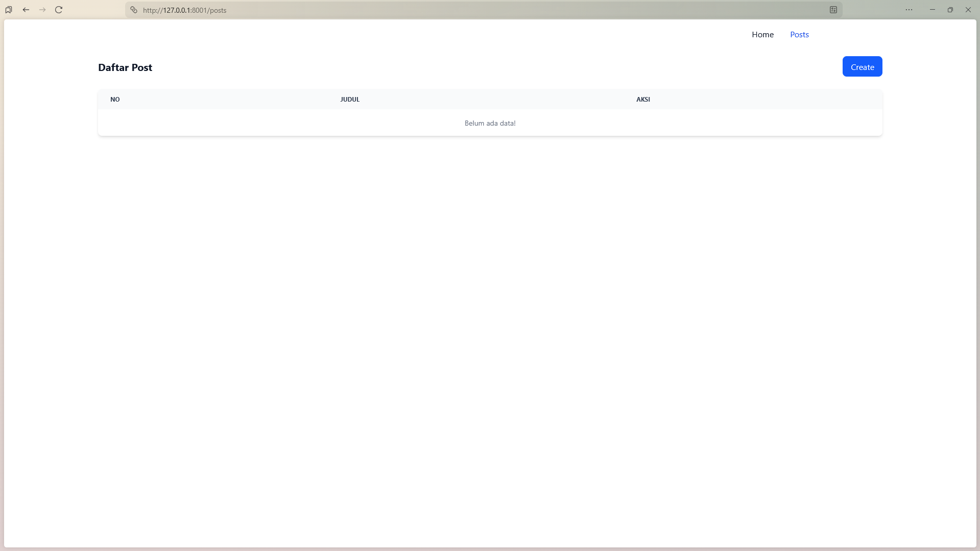Click the 'Belum ada data!' empty message
This screenshot has width=980, height=551.
490,123
